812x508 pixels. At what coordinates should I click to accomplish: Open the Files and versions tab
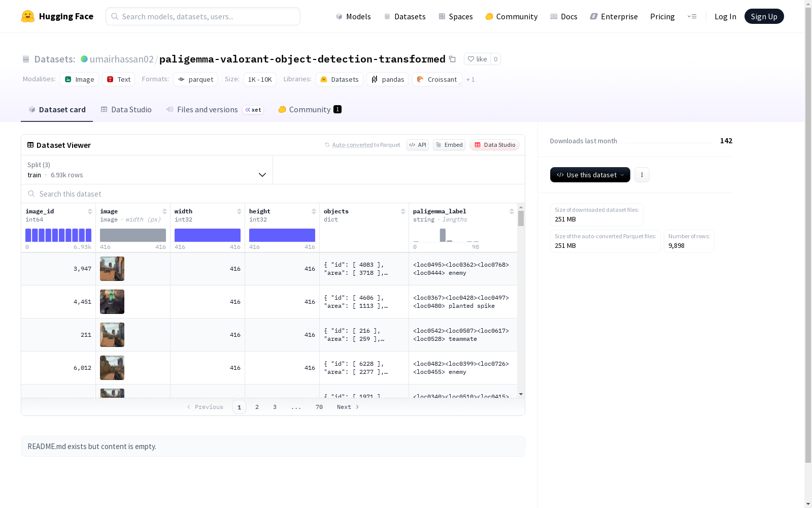215,110
